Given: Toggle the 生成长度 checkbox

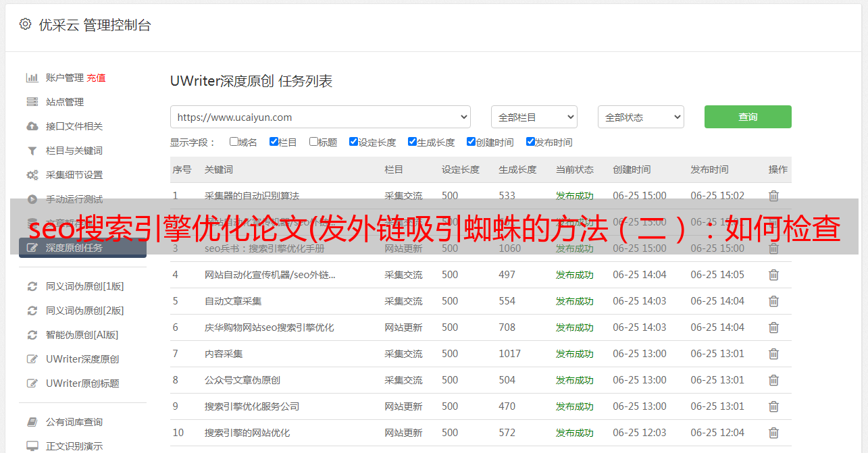Looking at the screenshot, I should 412,142.
